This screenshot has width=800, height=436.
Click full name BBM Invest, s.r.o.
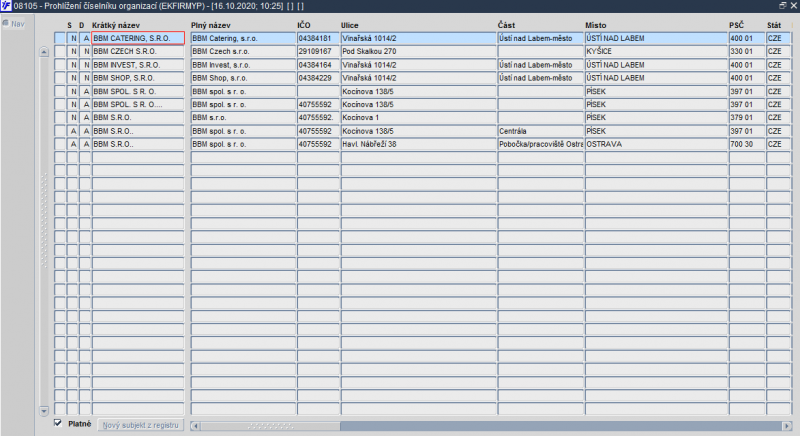(x=243, y=65)
